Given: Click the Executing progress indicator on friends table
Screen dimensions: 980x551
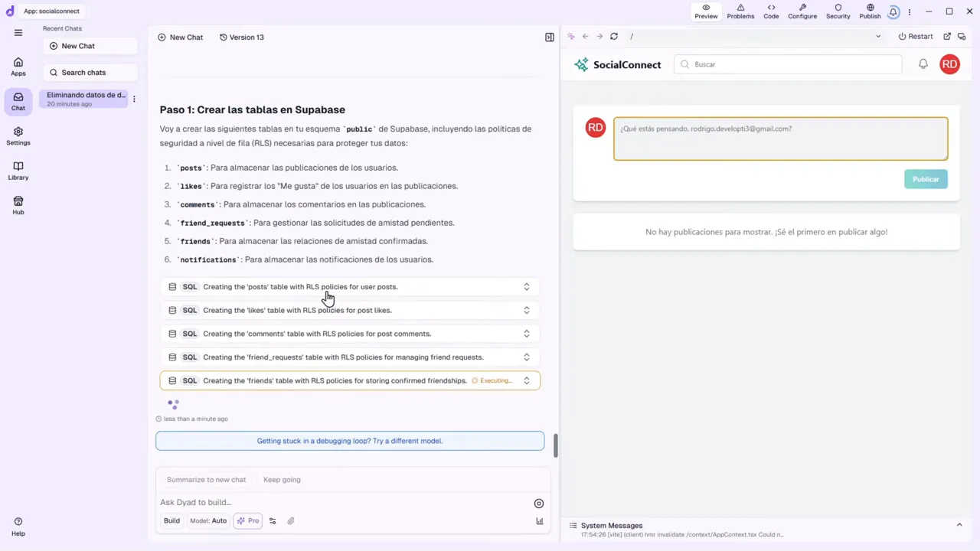Looking at the screenshot, I should pyautogui.click(x=492, y=380).
